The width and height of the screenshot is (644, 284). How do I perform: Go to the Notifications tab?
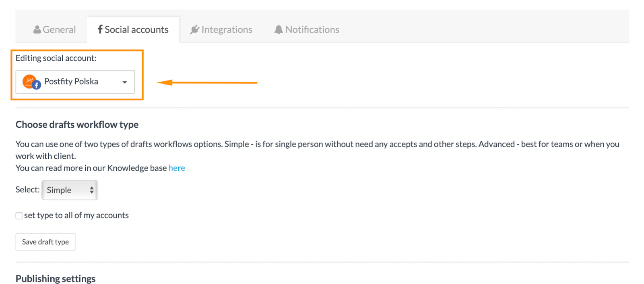[312, 30]
